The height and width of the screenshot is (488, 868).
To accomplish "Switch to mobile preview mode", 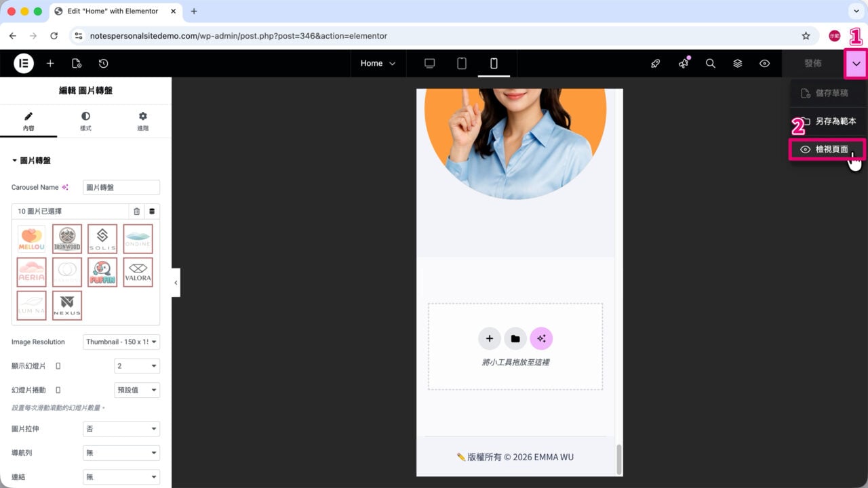I will (x=494, y=63).
